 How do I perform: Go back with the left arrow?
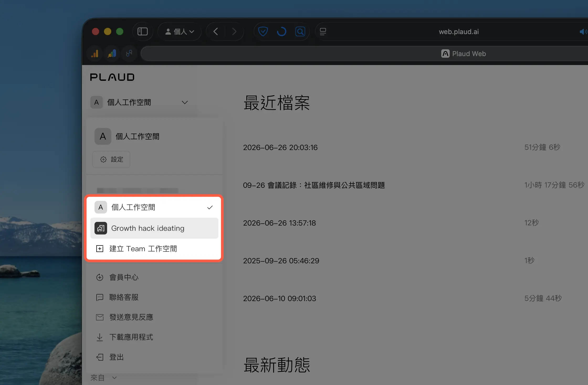pyautogui.click(x=216, y=32)
